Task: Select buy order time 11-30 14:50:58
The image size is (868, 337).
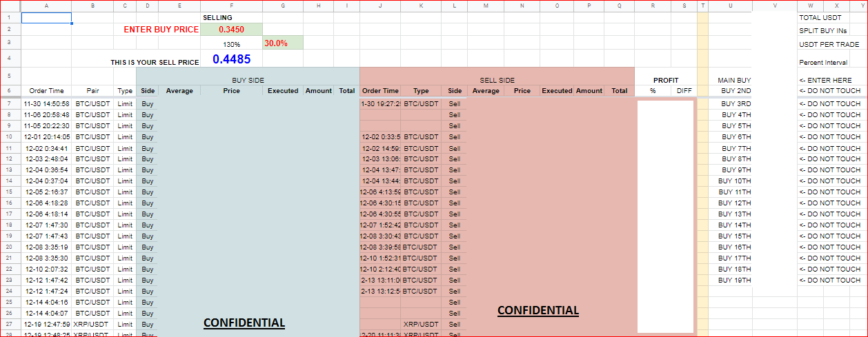Action: [46, 103]
